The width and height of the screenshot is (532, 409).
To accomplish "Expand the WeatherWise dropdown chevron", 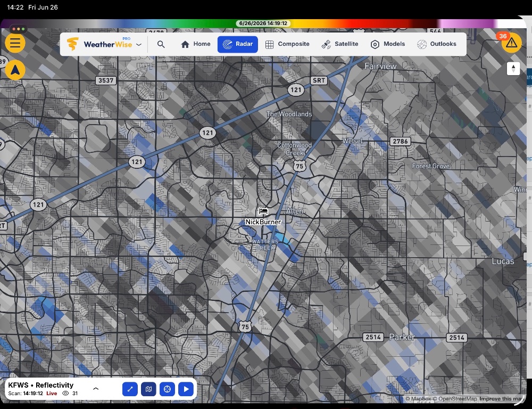I will [139, 45].
